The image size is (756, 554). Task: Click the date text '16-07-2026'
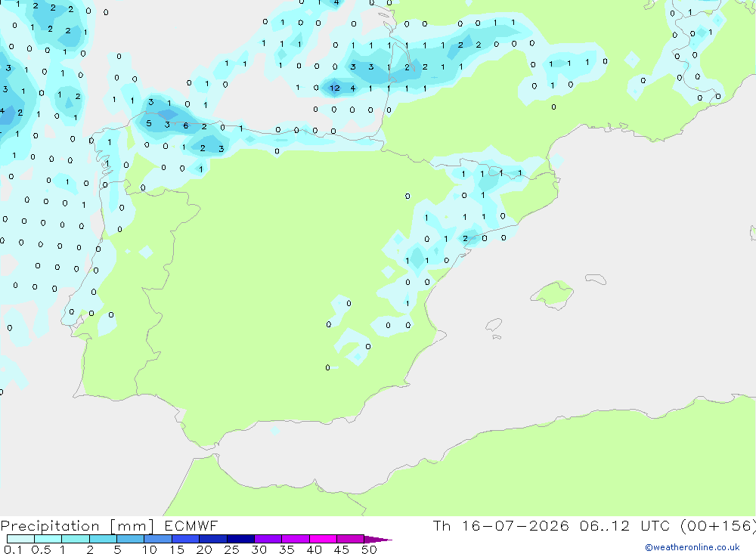pos(516,525)
